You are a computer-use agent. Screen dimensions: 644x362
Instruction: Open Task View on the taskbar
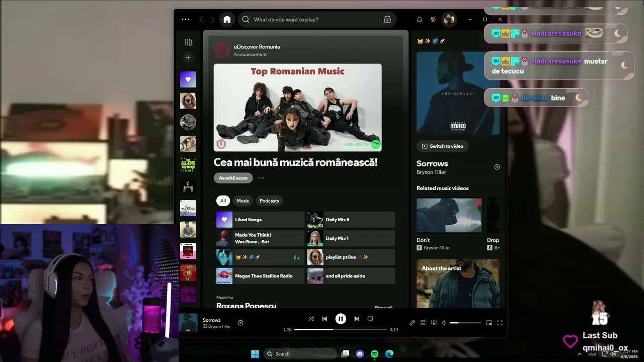tap(345, 354)
